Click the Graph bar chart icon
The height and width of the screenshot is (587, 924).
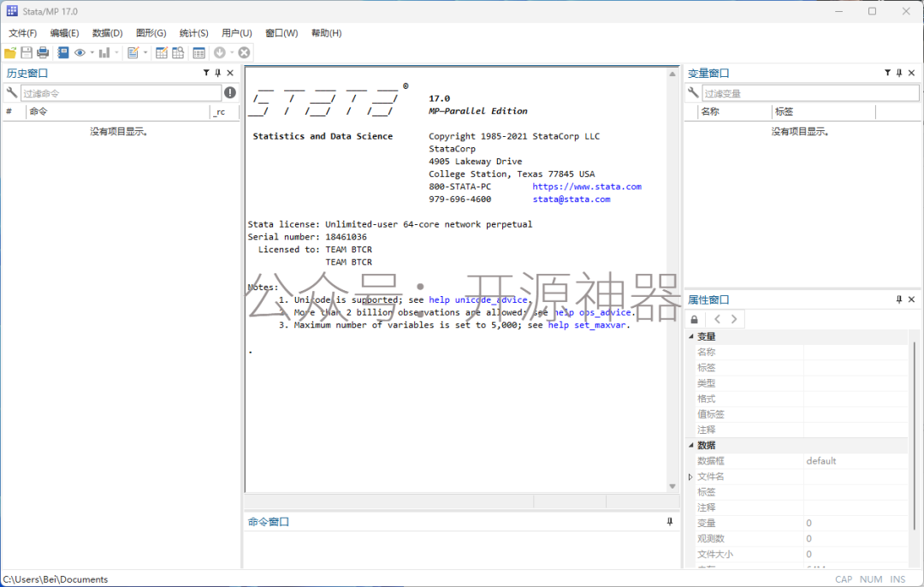pos(104,53)
